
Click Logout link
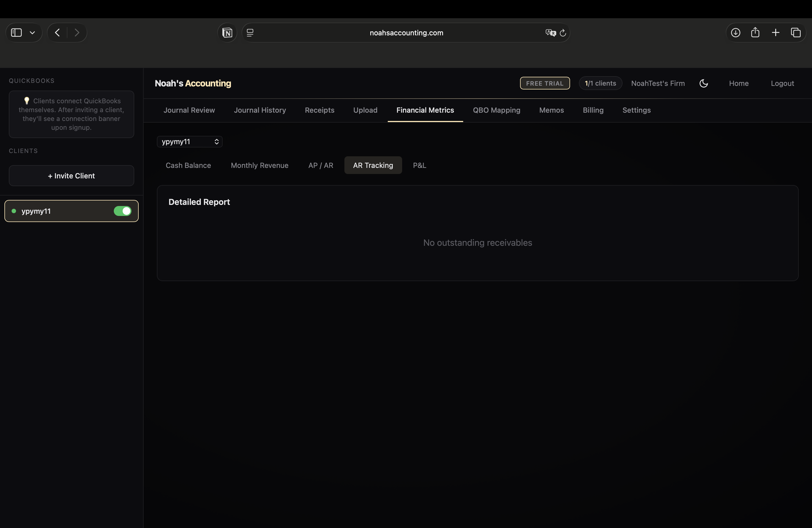pyautogui.click(x=782, y=83)
